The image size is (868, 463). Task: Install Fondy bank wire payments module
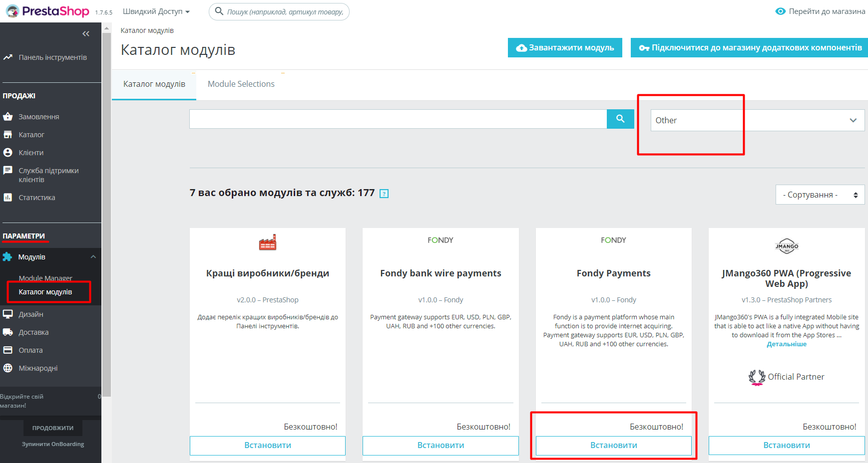(x=440, y=446)
